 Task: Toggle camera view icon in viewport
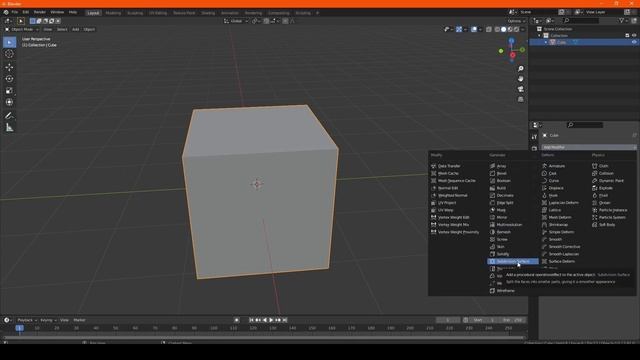click(520, 89)
